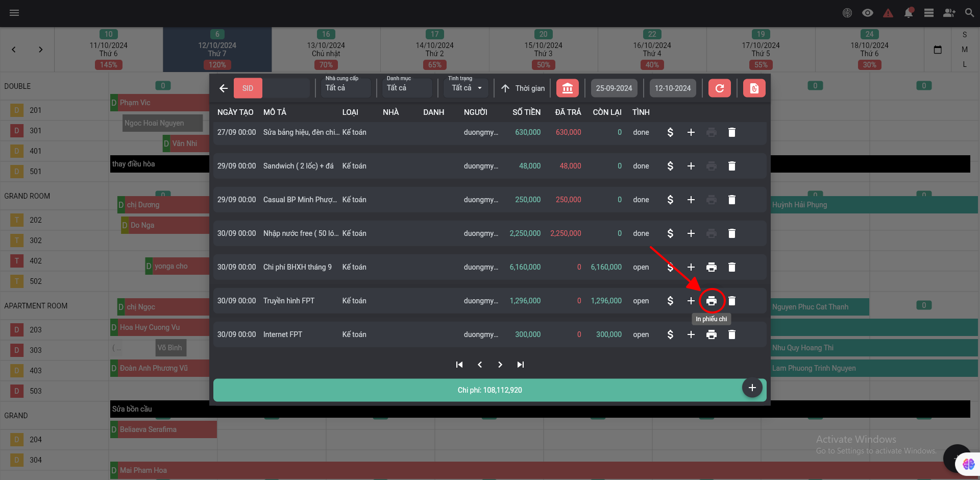Open the red warning triangle alert
This screenshot has width=980, height=480.
pyautogui.click(x=888, y=13)
